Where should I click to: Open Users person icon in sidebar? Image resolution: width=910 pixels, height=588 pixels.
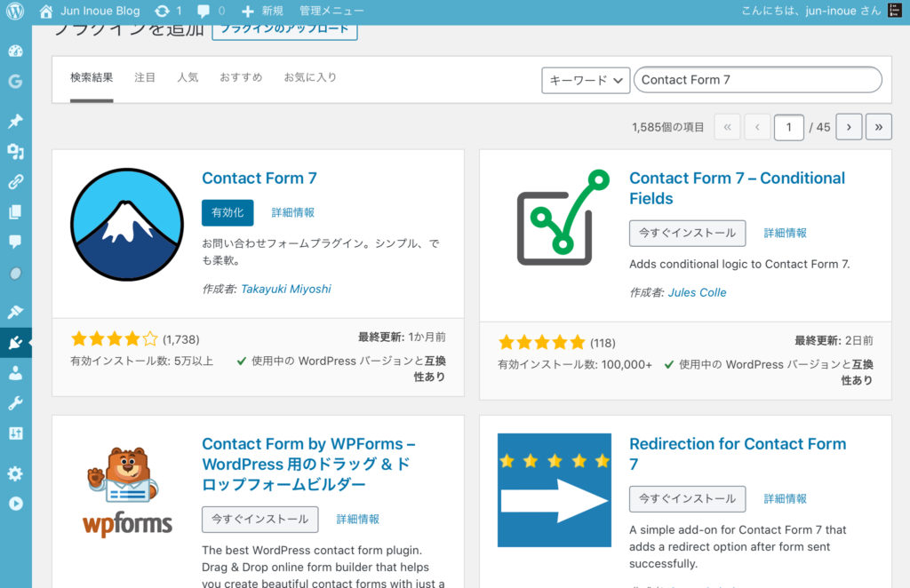coord(16,373)
